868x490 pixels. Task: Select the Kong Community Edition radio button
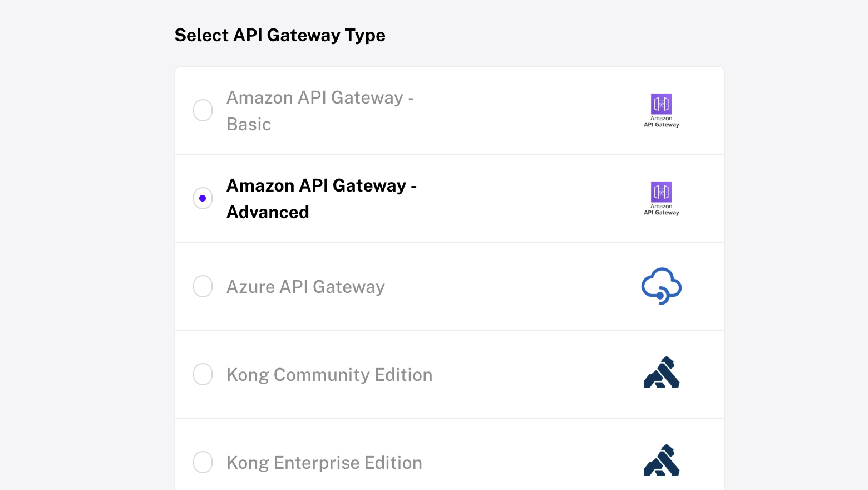tap(203, 374)
